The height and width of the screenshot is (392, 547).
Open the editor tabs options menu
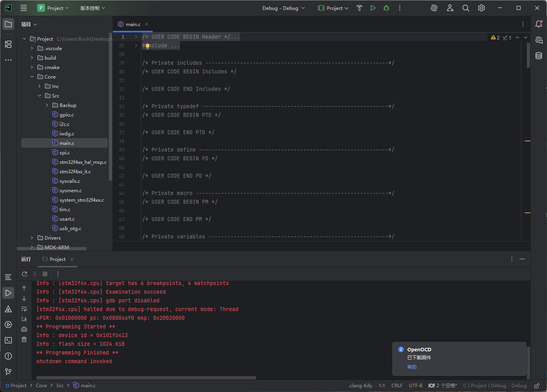[523, 24]
